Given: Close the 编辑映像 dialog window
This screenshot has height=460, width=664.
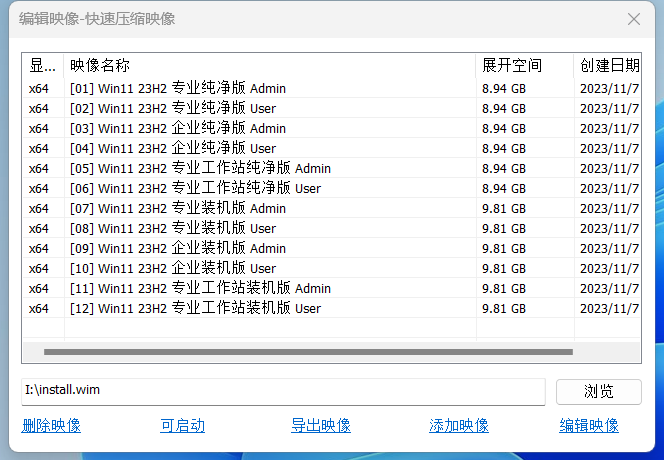Looking at the screenshot, I should point(634,19).
